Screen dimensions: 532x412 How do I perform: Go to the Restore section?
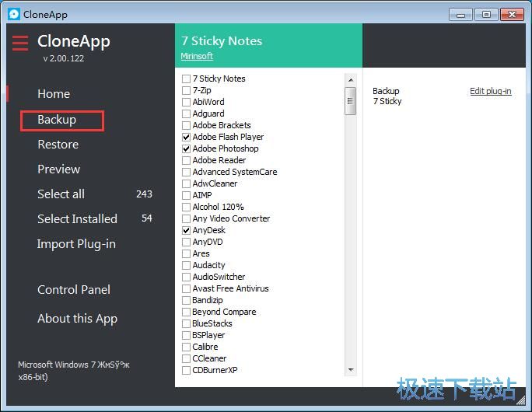point(58,145)
